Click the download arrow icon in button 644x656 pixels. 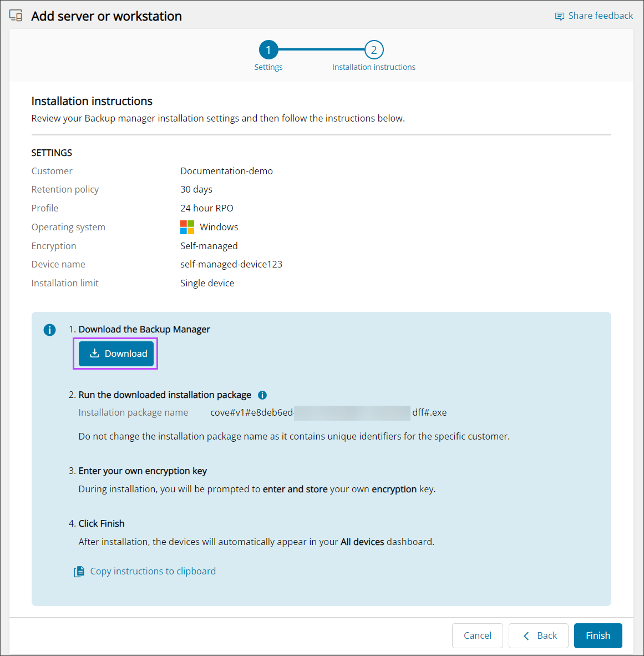95,354
